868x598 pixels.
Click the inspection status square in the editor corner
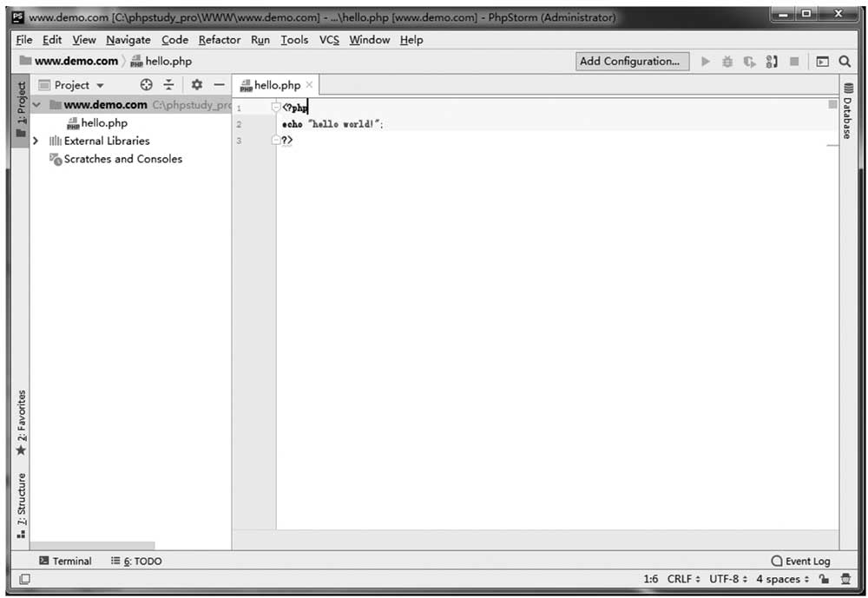tap(832, 104)
